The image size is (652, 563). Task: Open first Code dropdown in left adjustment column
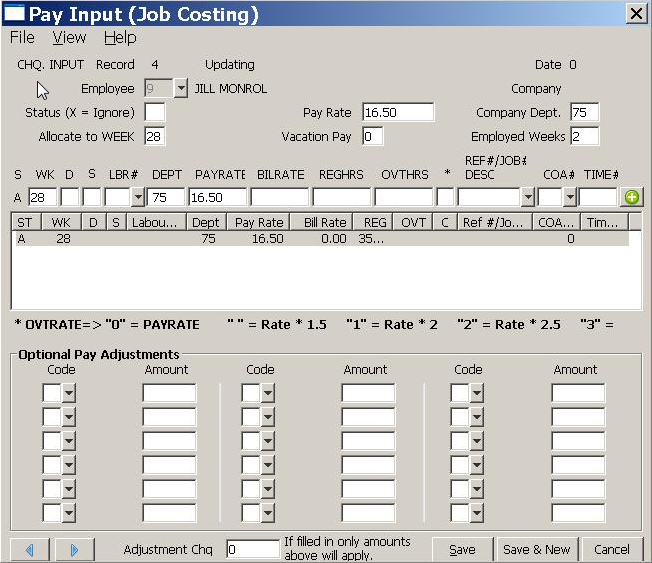(69, 393)
